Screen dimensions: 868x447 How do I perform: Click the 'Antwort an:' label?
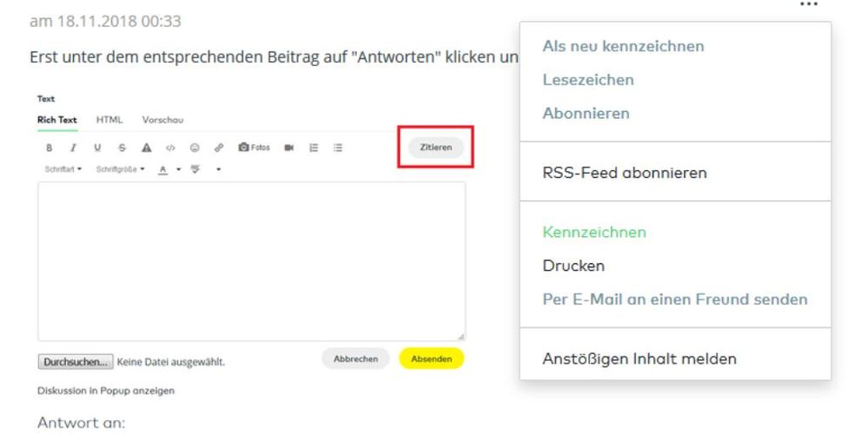(82, 423)
